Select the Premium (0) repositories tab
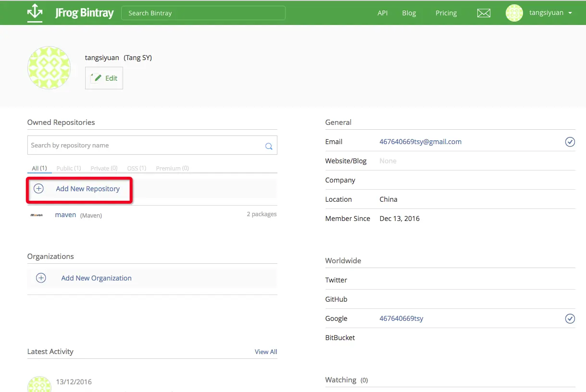586x392 pixels. point(172,168)
